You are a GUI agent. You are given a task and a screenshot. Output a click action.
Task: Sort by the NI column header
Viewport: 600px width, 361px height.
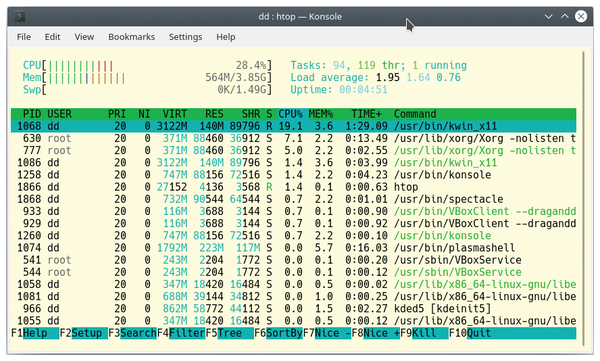[144, 114]
